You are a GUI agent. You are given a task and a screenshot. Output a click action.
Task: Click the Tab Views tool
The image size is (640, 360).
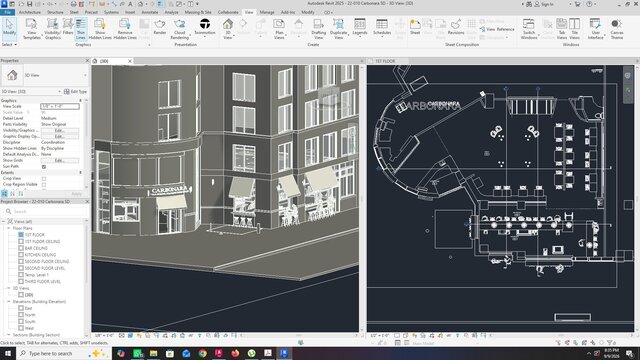click(562, 29)
